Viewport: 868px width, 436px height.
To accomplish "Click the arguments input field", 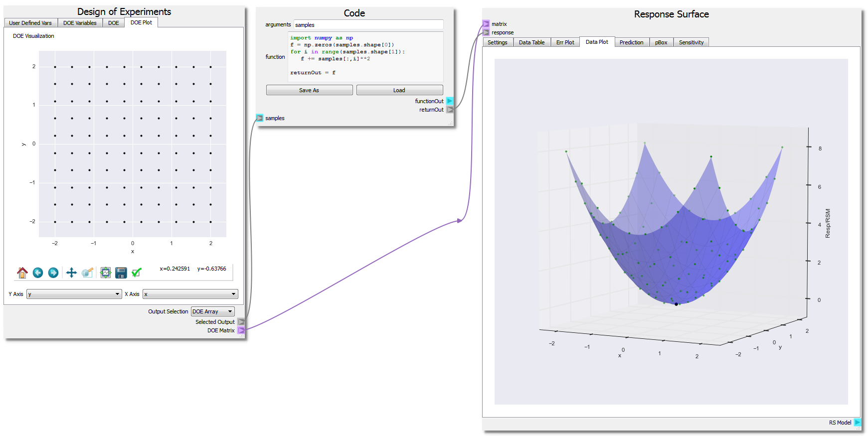I will [x=368, y=25].
